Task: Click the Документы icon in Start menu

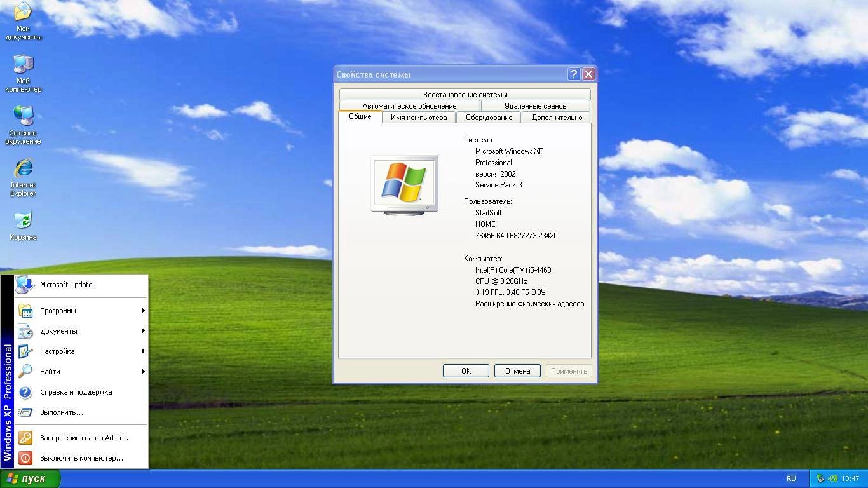Action: click(25, 331)
